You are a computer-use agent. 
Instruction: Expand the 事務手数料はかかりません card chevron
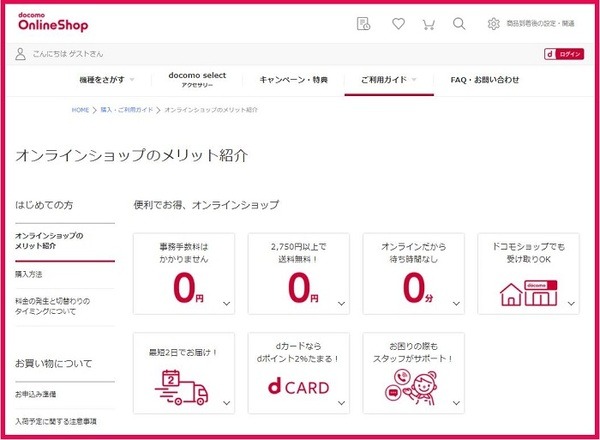227,303
